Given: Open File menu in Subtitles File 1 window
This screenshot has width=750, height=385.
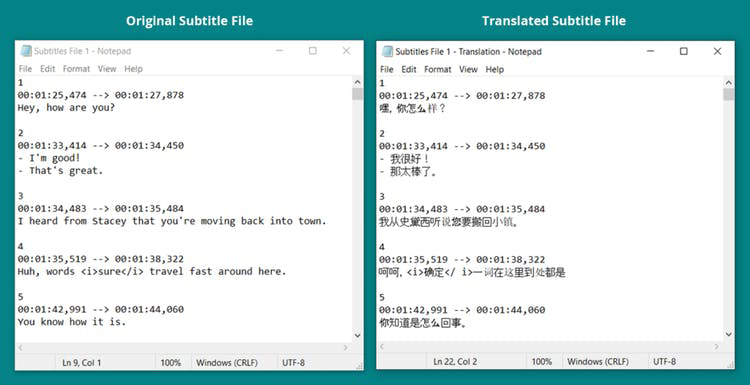Looking at the screenshot, I should point(25,69).
